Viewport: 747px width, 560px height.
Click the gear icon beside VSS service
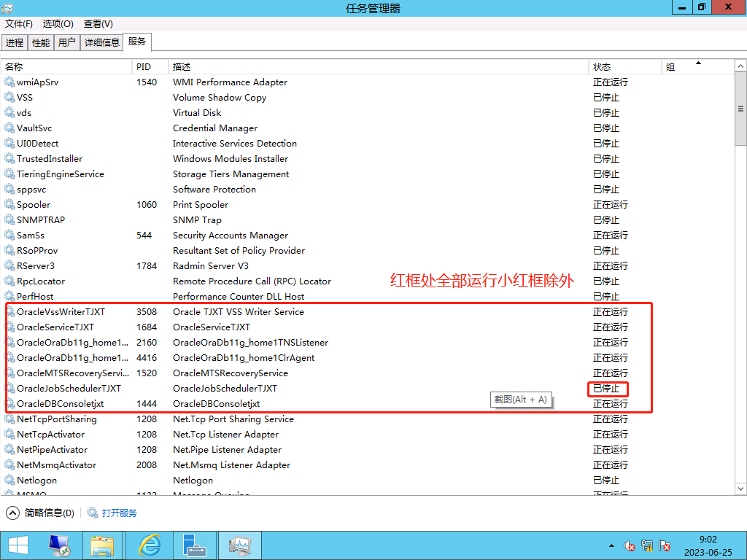click(x=9, y=97)
